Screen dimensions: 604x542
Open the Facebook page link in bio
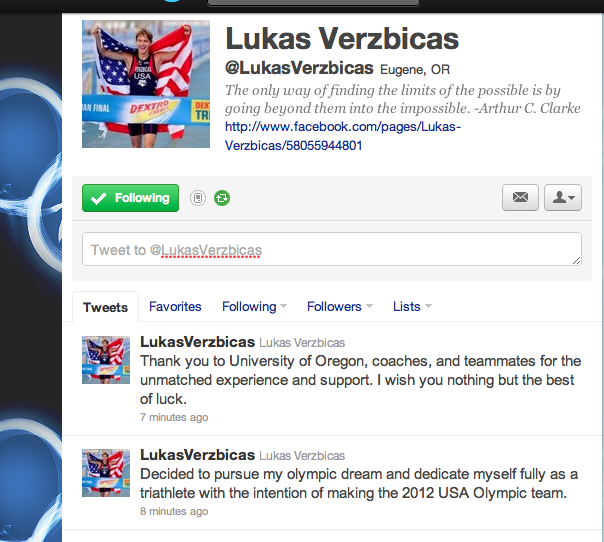[x=342, y=136]
